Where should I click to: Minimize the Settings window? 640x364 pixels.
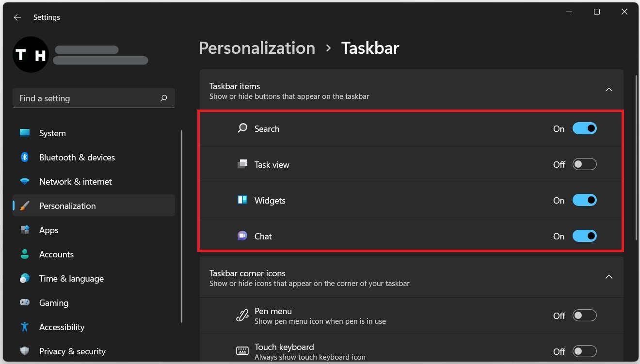pos(569,12)
